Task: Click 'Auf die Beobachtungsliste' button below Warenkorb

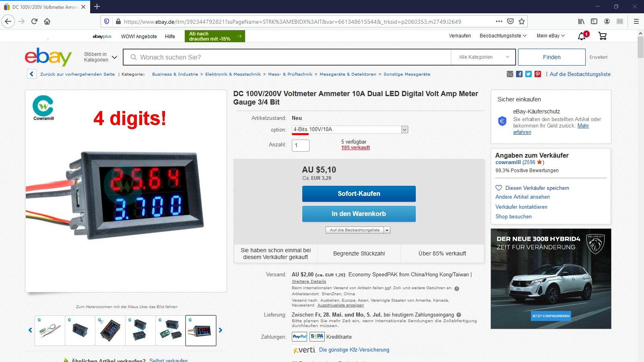Action: pos(355,230)
